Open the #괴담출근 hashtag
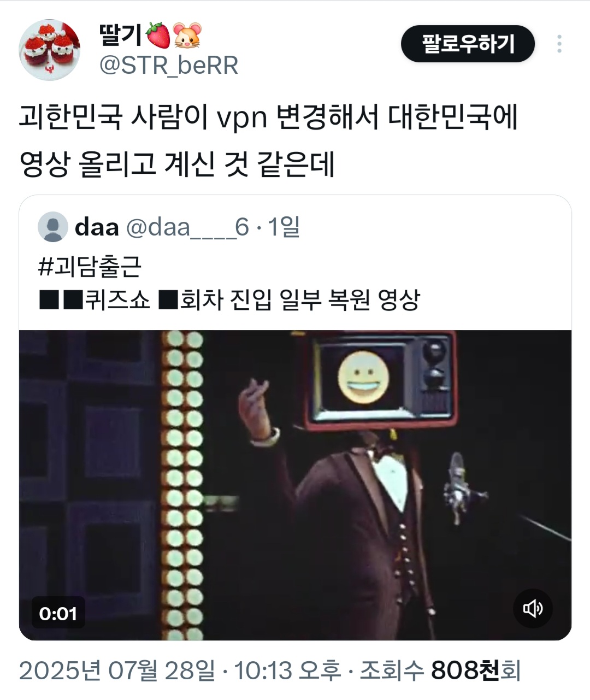 (90, 266)
